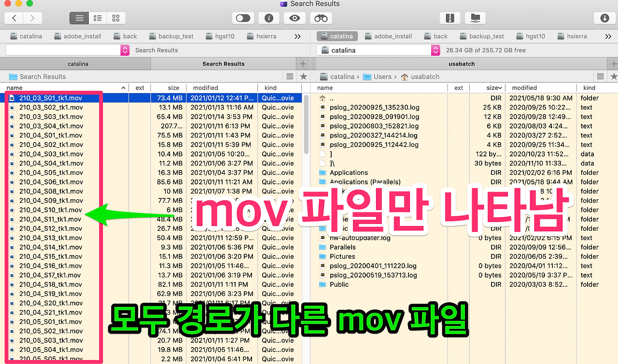
Task: Open left pane favorites star
Action: coord(303,76)
